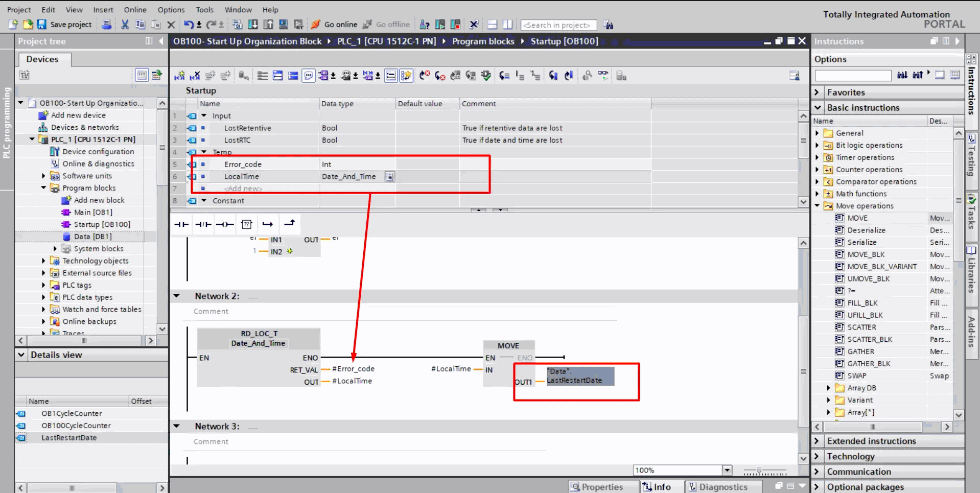Click the Delete network icon in editor toolbar
Screen dimensions: 980x493
[x=195, y=76]
